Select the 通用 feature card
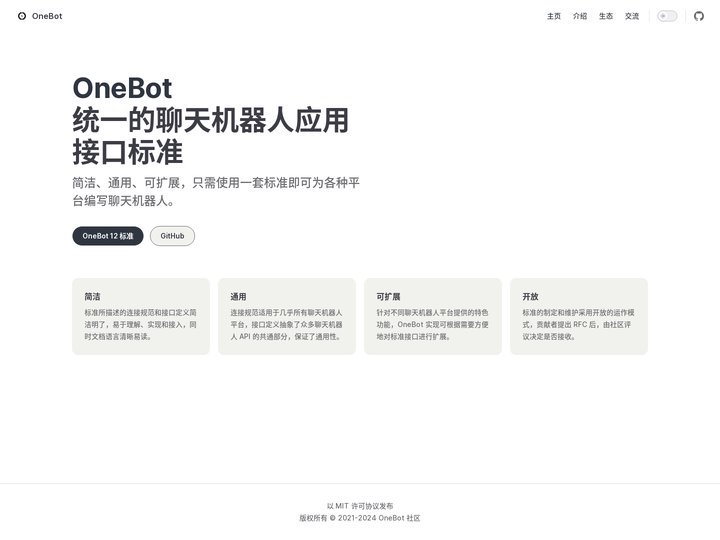The height and width of the screenshot is (540, 720). click(287, 316)
